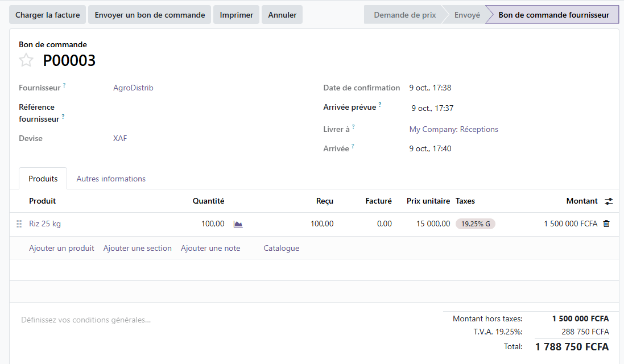Switch to the Produits tab

[43, 179]
